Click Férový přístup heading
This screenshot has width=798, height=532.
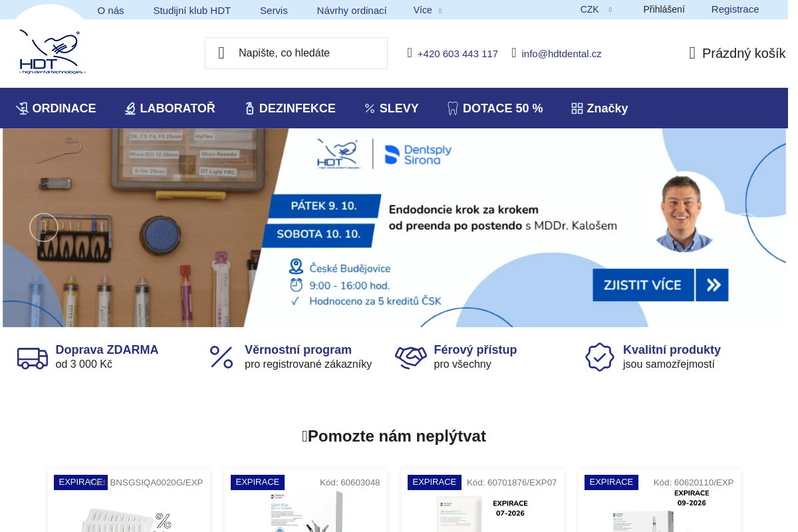point(475,350)
